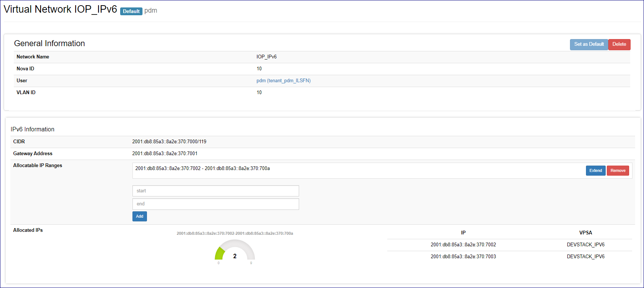Delete the IOP_IPv6 virtual network
Viewport: 644px width, 288px height.
619,44
